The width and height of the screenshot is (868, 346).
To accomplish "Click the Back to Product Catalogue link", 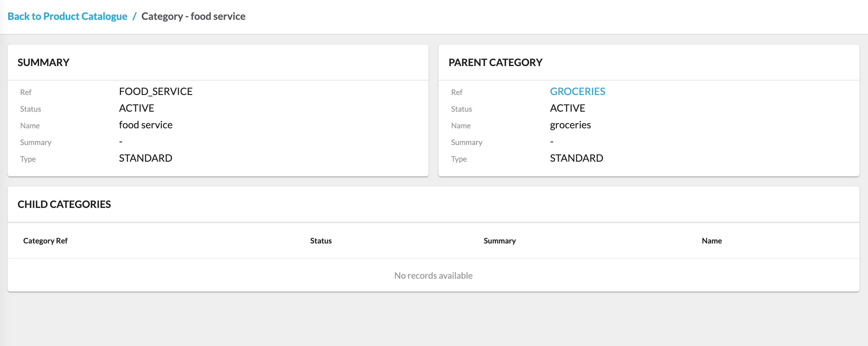I will pos(67,16).
